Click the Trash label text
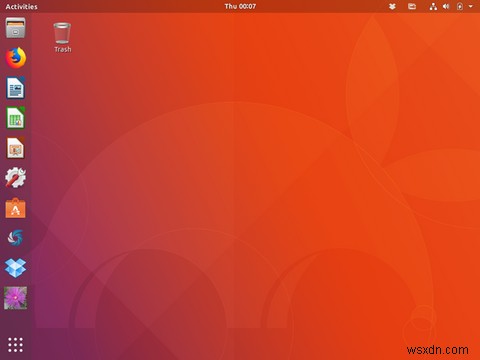Image resolution: width=480 pixels, height=360 pixels. click(x=63, y=49)
